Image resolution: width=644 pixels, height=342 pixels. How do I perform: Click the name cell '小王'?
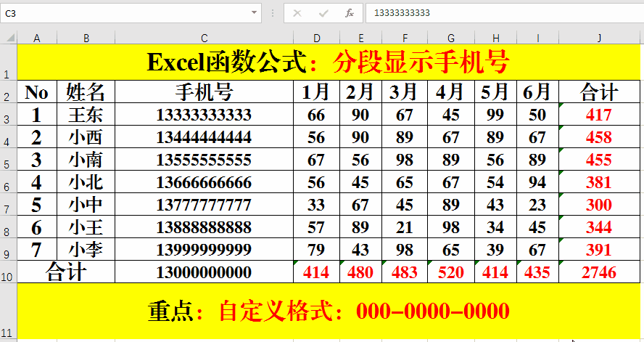[x=86, y=227]
